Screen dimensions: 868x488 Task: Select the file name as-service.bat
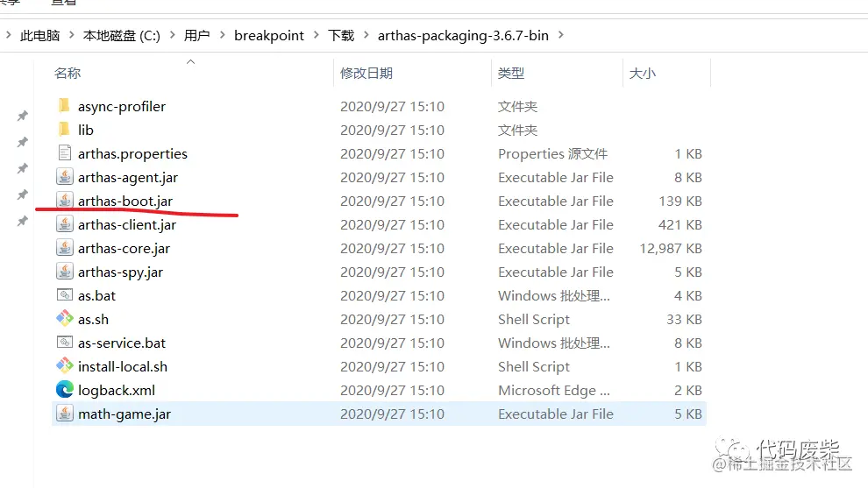122,343
